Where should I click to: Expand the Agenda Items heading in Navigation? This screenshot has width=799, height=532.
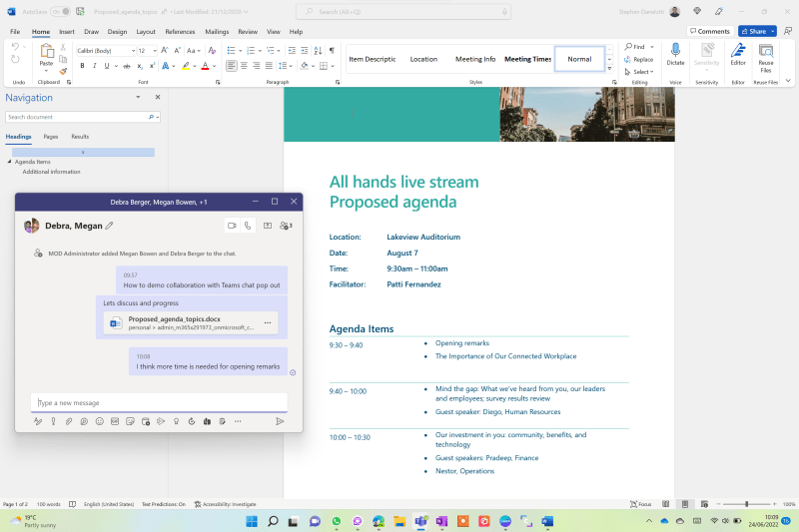coord(10,162)
